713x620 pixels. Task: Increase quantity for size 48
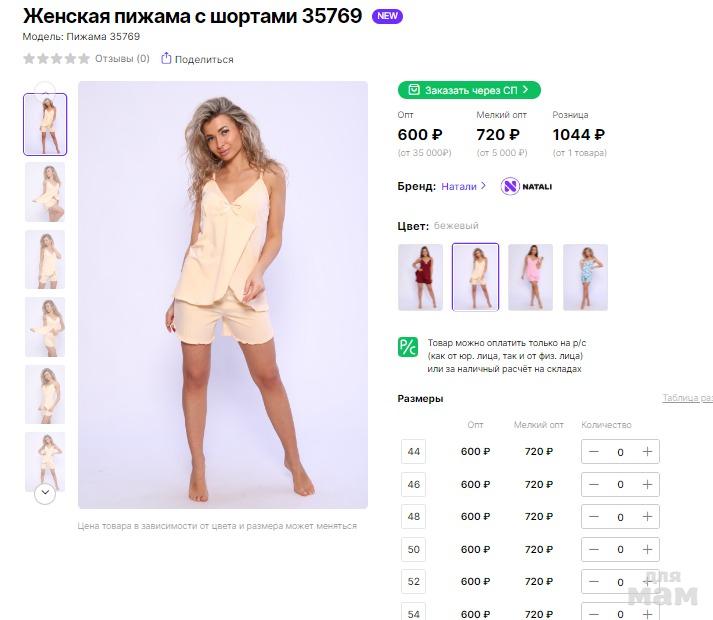click(x=647, y=517)
